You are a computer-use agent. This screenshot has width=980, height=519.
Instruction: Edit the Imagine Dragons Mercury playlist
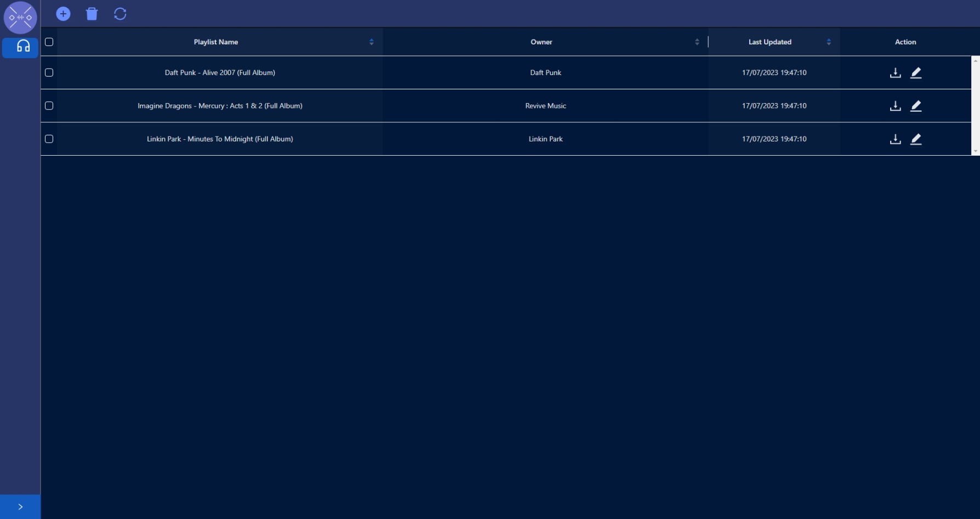pos(916,106)
